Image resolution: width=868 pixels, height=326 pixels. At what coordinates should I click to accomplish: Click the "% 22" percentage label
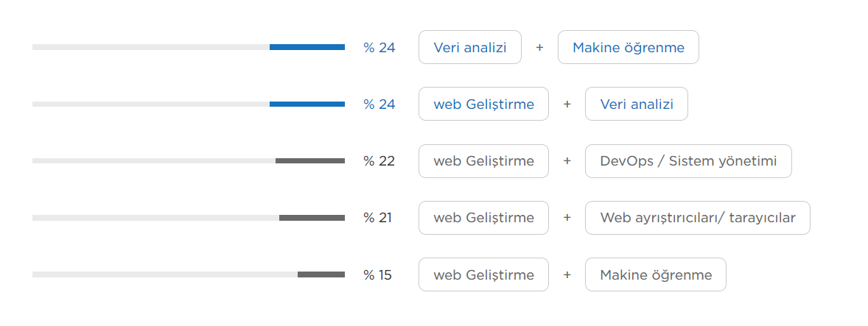(x=379, y=161)
